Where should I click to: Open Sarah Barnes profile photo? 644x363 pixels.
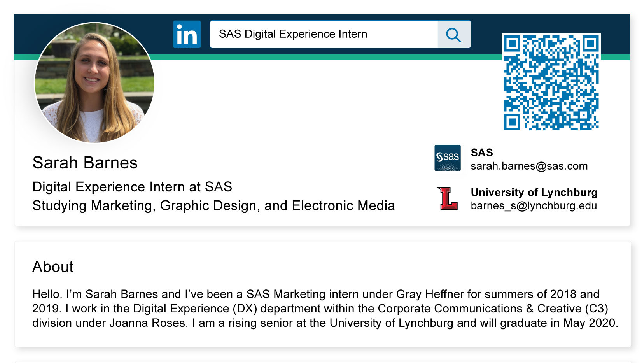94,82
